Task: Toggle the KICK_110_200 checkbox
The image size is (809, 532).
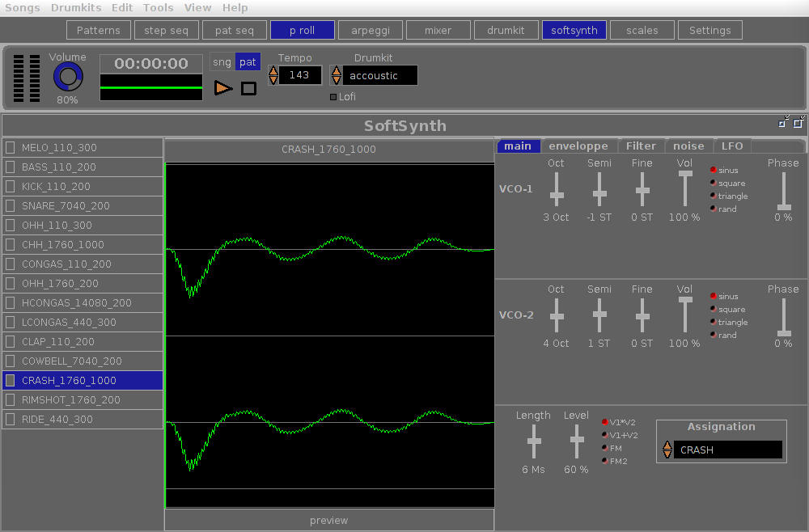Action: coord(10,186)
